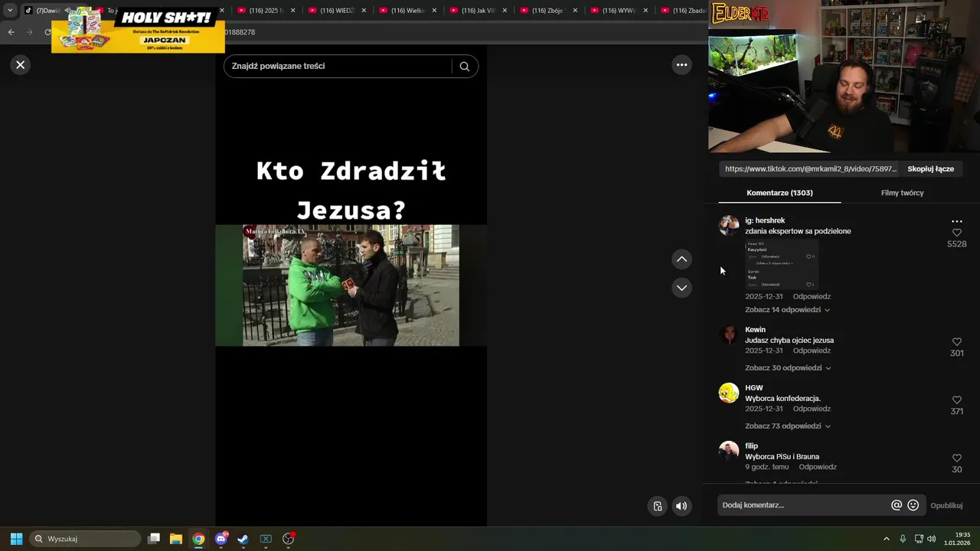Click the browser back arrow
This screenshot has width=980, height=551.
[x=11, y=32]
